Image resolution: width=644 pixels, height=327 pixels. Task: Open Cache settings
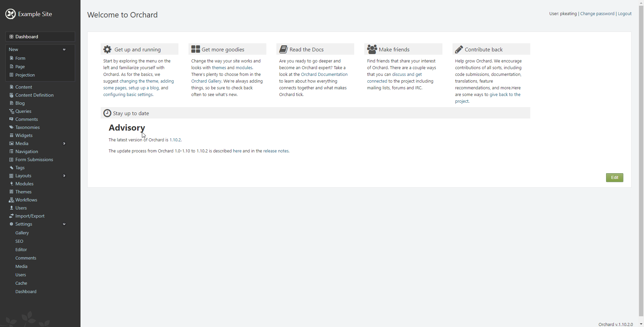pos(21,283)
